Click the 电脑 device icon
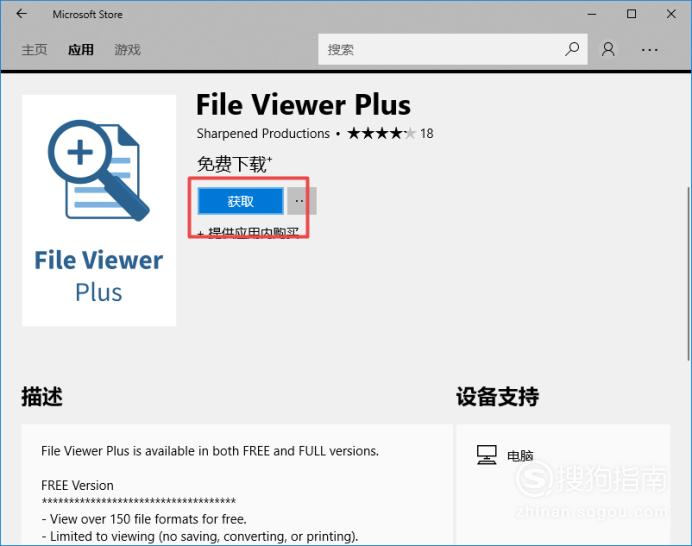692x546 pixels. (x=487, y=455)
